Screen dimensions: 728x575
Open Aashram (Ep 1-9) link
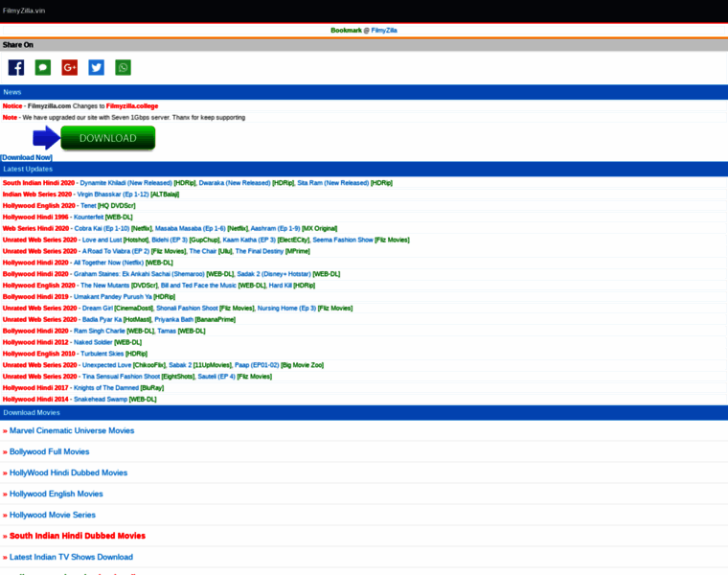[x=275, y=228]
